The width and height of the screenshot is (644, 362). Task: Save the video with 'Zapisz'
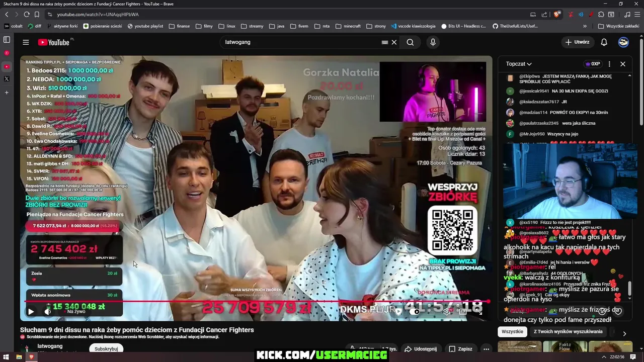(x=460, y=348)
